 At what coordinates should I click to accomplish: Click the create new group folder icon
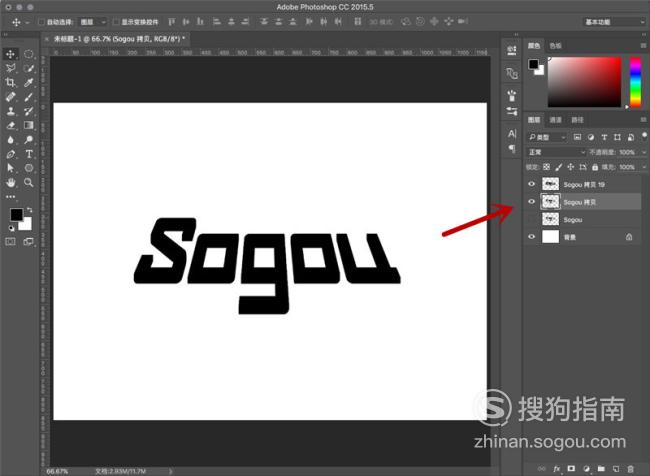[x=601, y=469]
